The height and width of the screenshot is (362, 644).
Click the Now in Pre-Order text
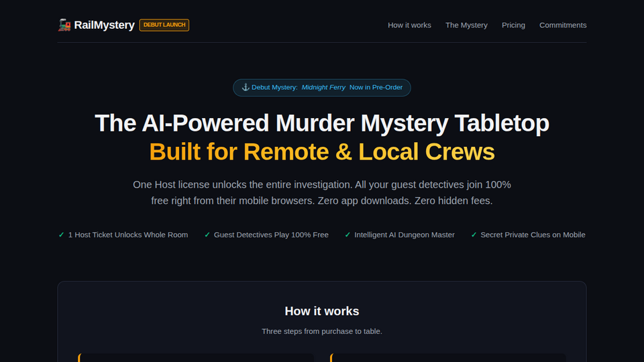coord(376,87)
